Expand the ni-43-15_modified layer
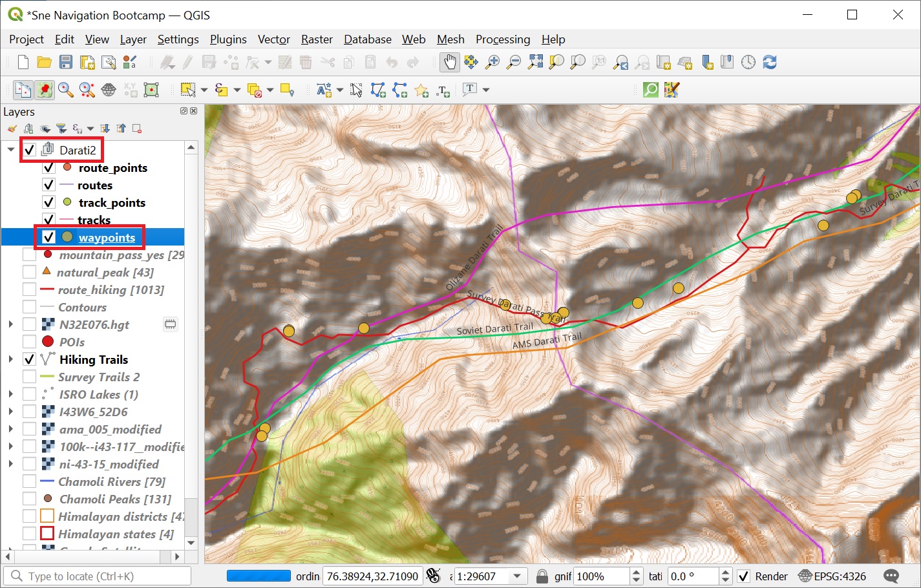 tap(11, 464)
